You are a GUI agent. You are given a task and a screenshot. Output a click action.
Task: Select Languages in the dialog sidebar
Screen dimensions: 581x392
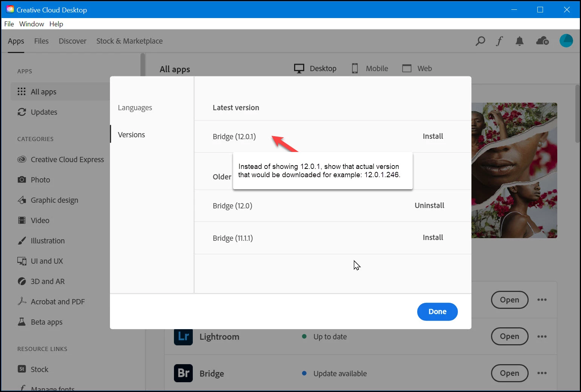click(135, 108)
